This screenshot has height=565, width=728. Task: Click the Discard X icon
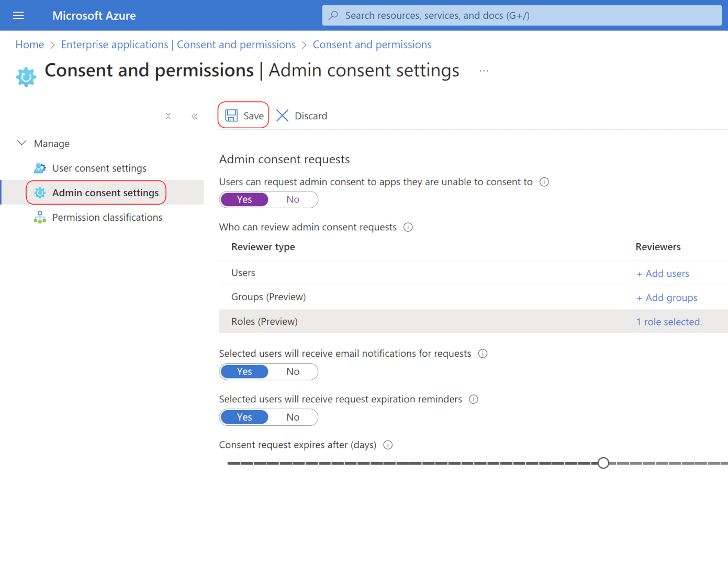[282, 116]
